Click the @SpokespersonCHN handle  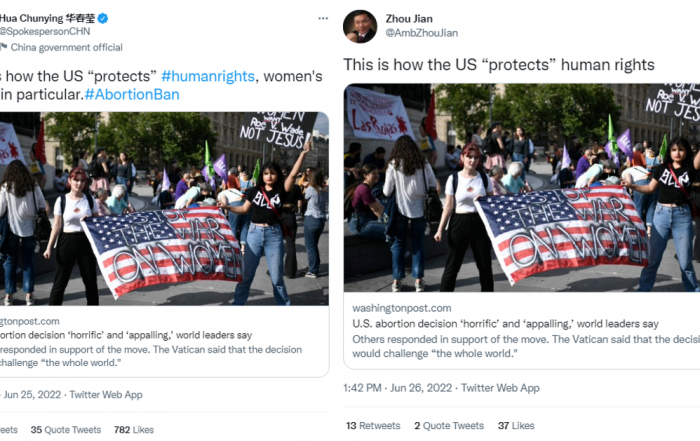click(45, 31)
